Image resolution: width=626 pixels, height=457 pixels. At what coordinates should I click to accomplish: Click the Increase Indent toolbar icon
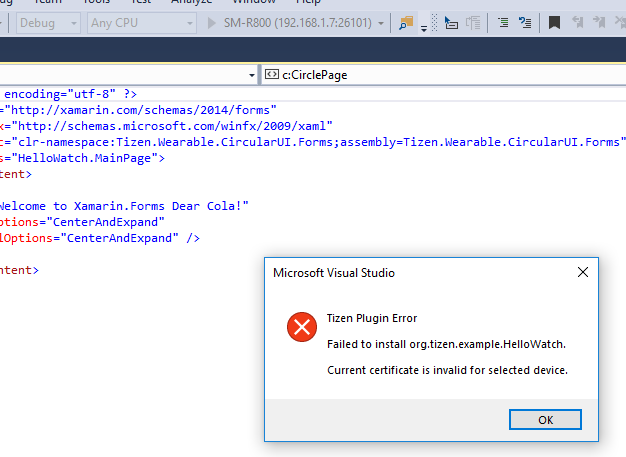[x=524, y=22]
